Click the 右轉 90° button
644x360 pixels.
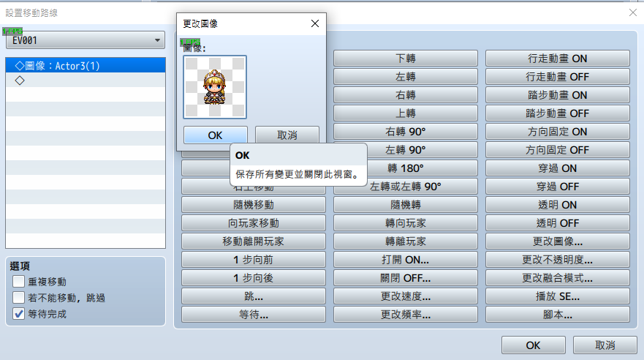tap(406, 132)
